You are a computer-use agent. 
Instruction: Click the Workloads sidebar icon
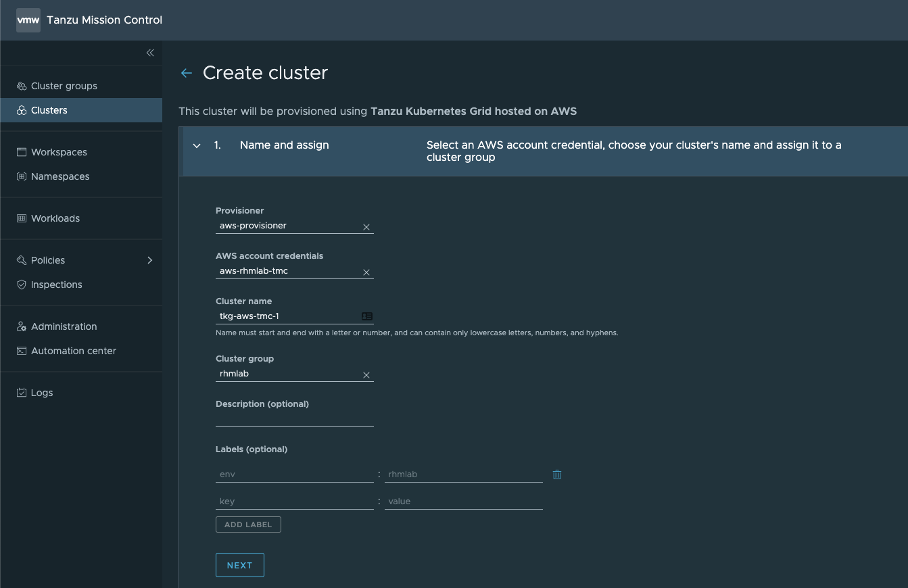coord(22,218)
